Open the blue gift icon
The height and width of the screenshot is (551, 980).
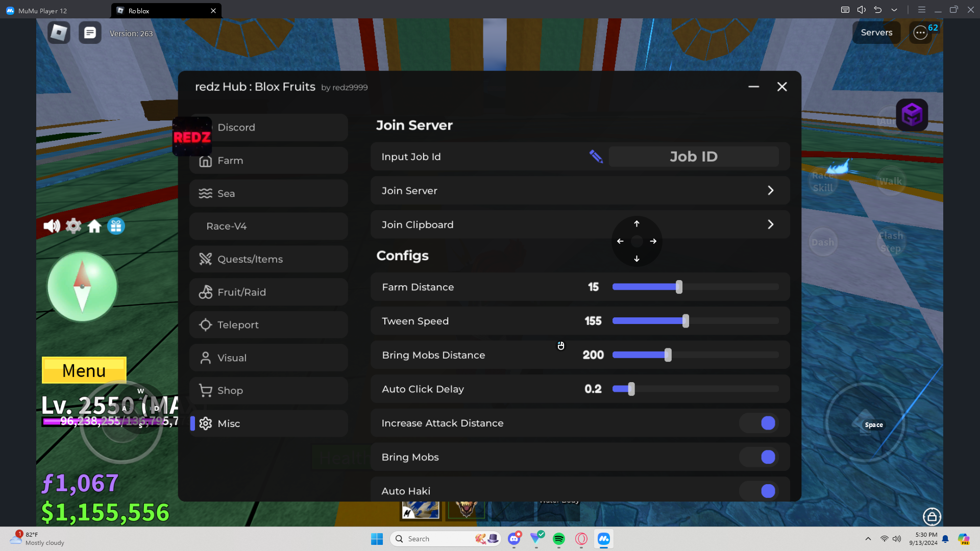point(116,226)
